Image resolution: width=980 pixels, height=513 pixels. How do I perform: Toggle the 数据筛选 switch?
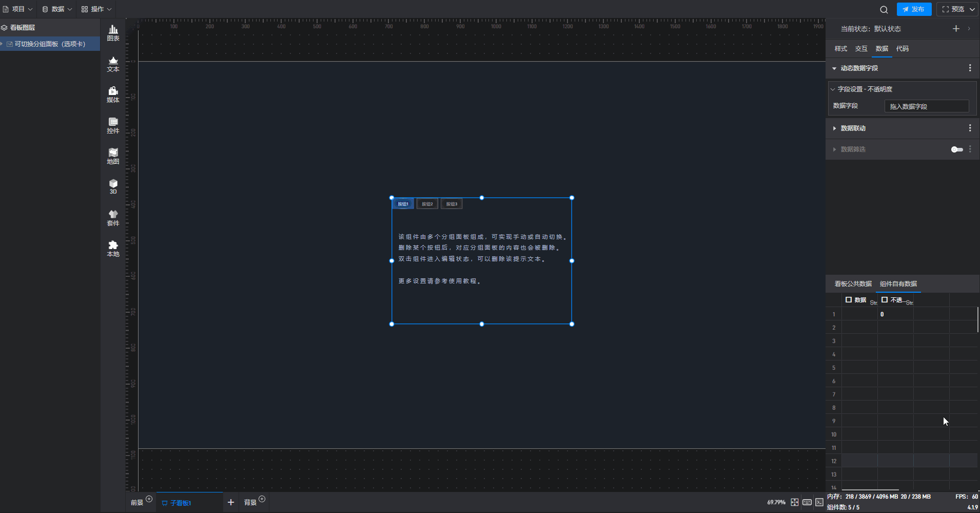(x=957, y=149)
